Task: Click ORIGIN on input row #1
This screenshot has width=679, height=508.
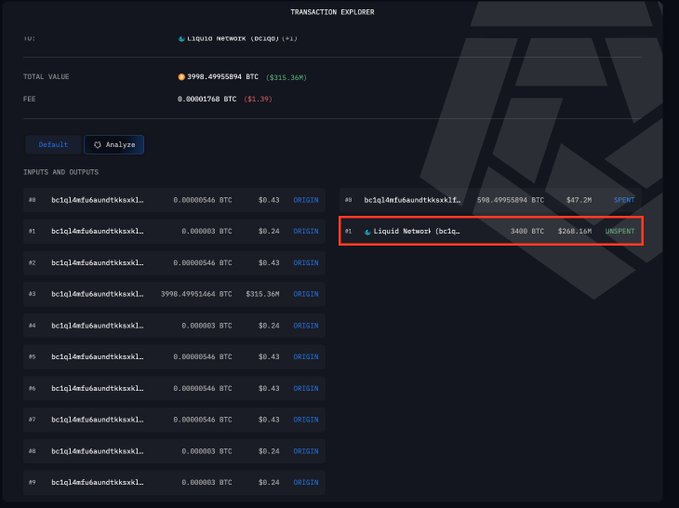Action: click(306, 231)
